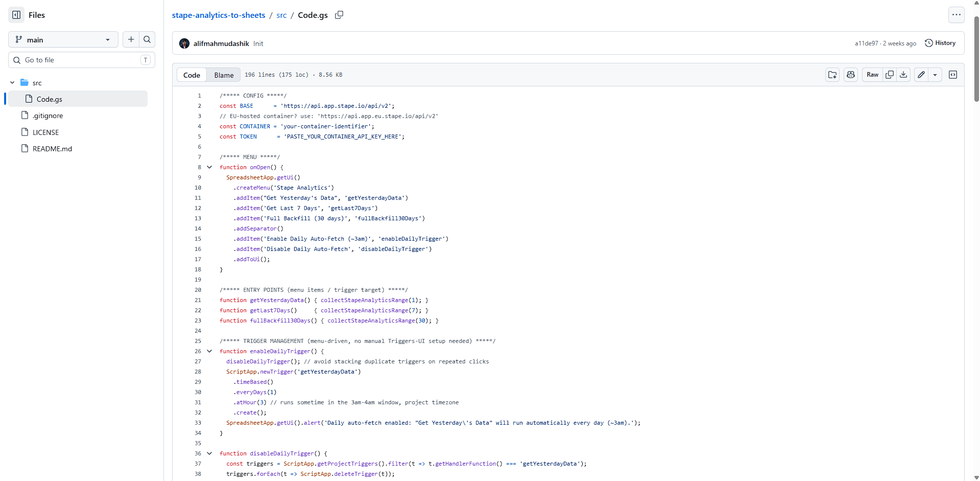The width and height of the screenshot is (980, 481).
Task: Download raw file icon
Action: click(x=903, y=75)
